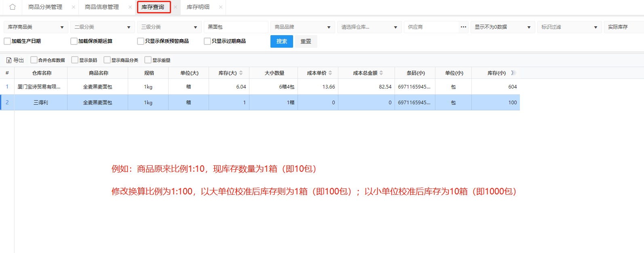644x253 pixels.
Task: Close the 商品分类管理 tab
Action: click(74, 7)
